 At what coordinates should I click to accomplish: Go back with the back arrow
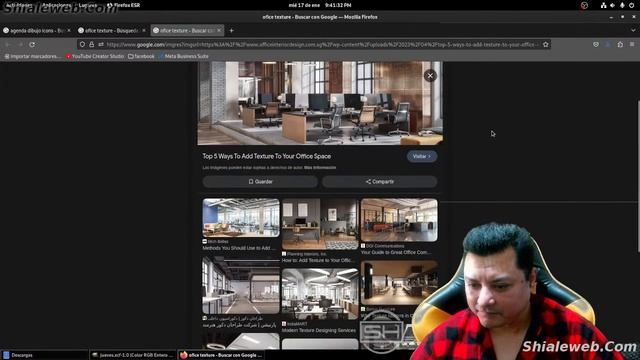[x=8, y=44]
